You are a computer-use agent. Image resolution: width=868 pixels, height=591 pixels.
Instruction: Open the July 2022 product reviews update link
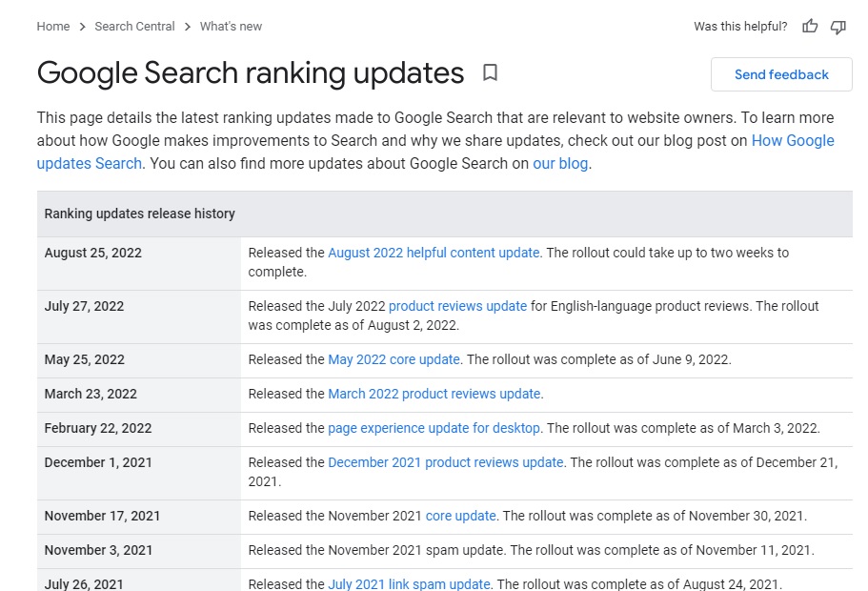pyautogui.click(x=457, y=306)
